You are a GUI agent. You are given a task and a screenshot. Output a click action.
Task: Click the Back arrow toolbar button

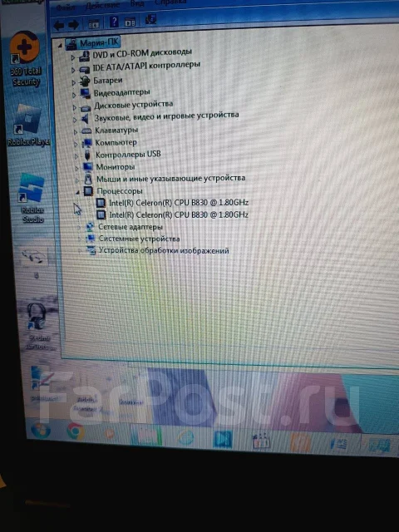tap(59, 26)
